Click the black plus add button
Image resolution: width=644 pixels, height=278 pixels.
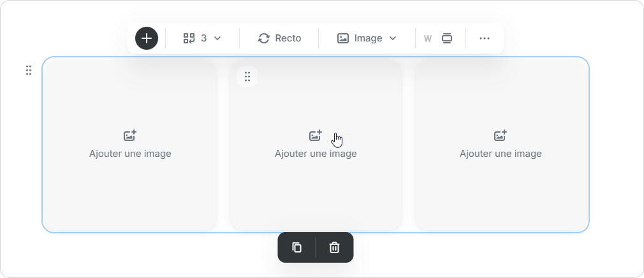click(147, 38)
